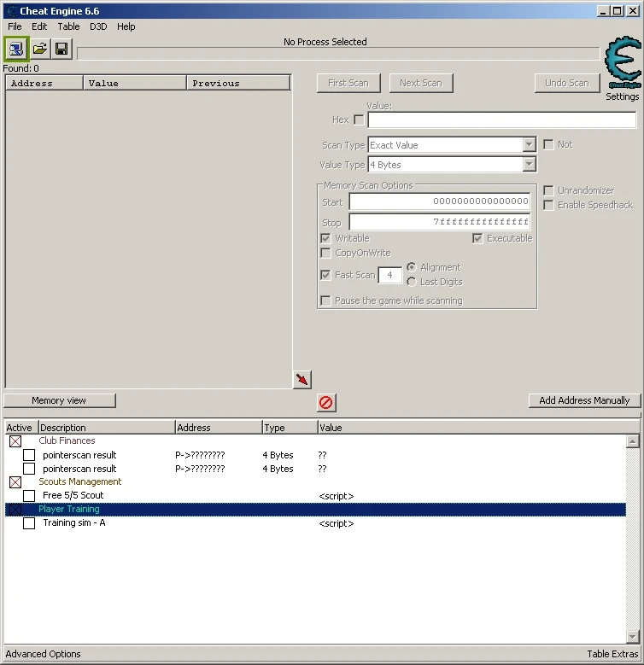Activate the Training sim - A script

29,523
